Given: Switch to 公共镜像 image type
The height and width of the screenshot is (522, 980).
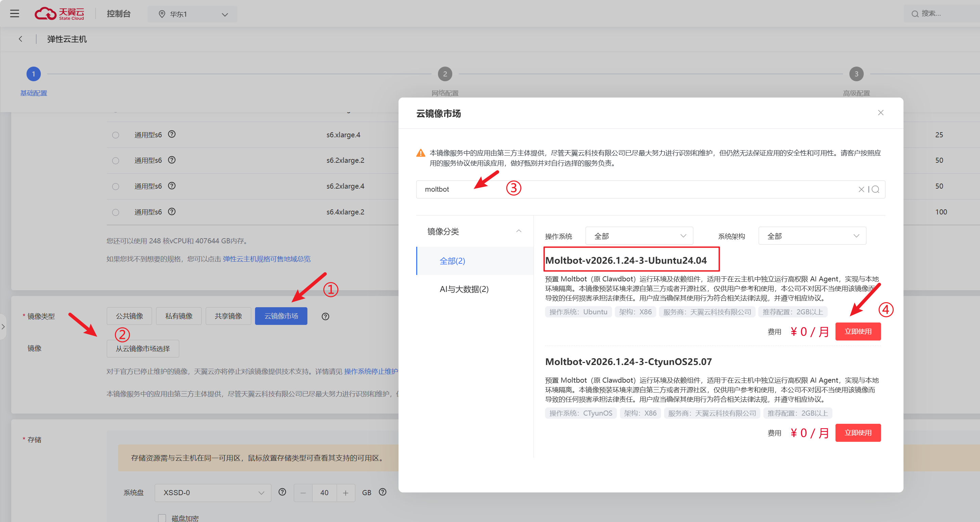Looking at the screenshot, I should click(129, 316).
